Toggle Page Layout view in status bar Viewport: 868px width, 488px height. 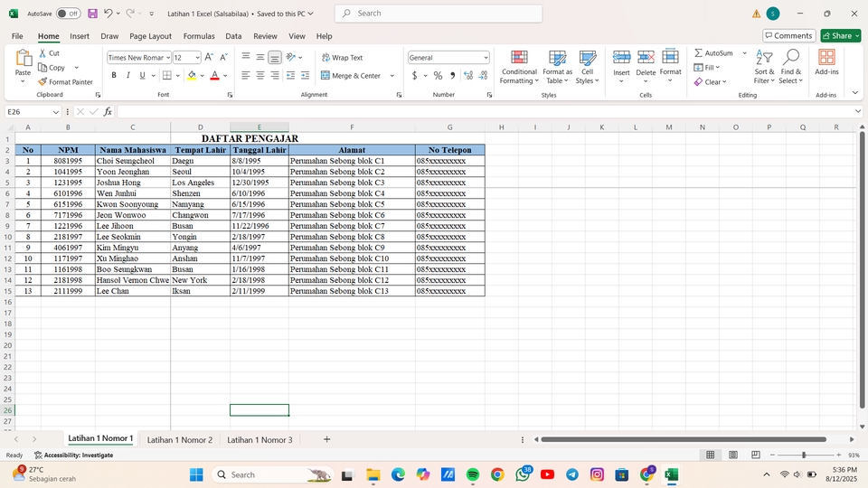click(733, 455)
